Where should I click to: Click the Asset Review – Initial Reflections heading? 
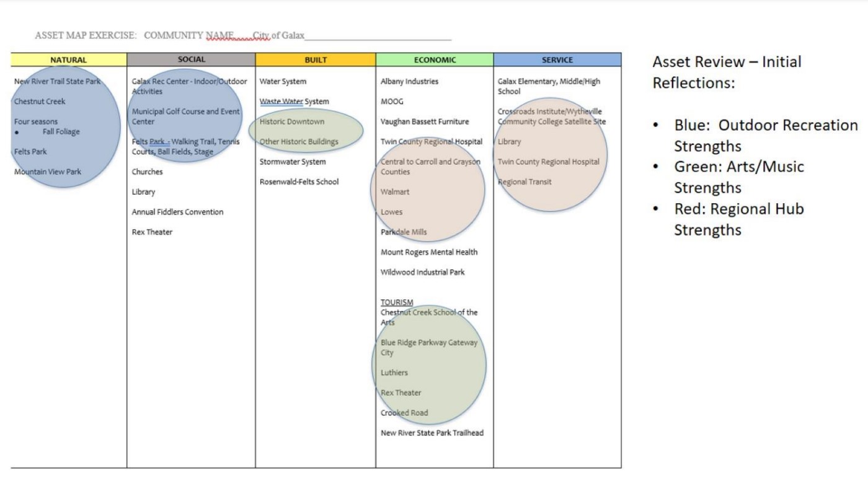click(727, 72)
